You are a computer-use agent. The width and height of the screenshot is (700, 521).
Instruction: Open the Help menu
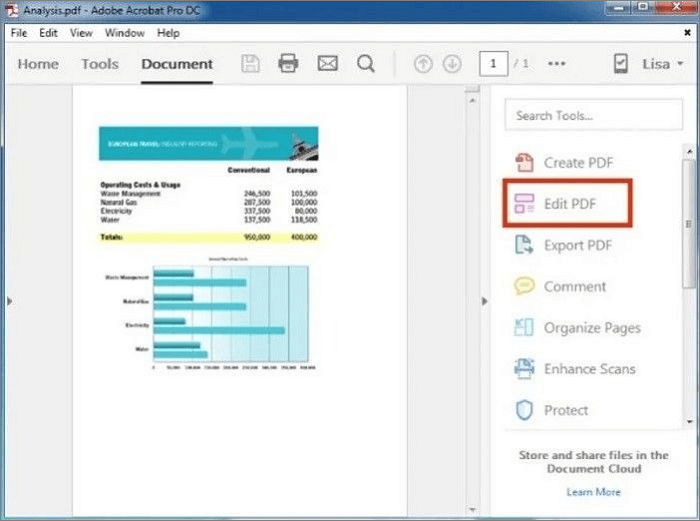[168, 33]
